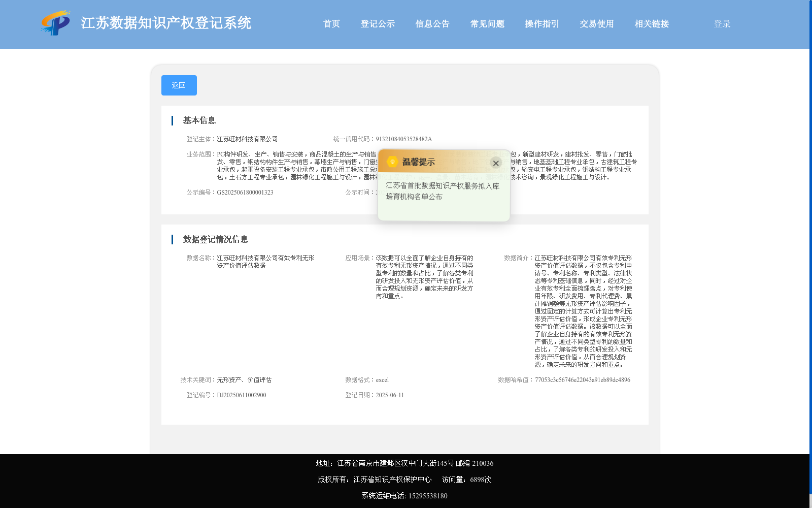This screenshot has height=508, width=812.
Task: Click the 江苏数据知识产权登记系统 title
Action: (166, 23)
